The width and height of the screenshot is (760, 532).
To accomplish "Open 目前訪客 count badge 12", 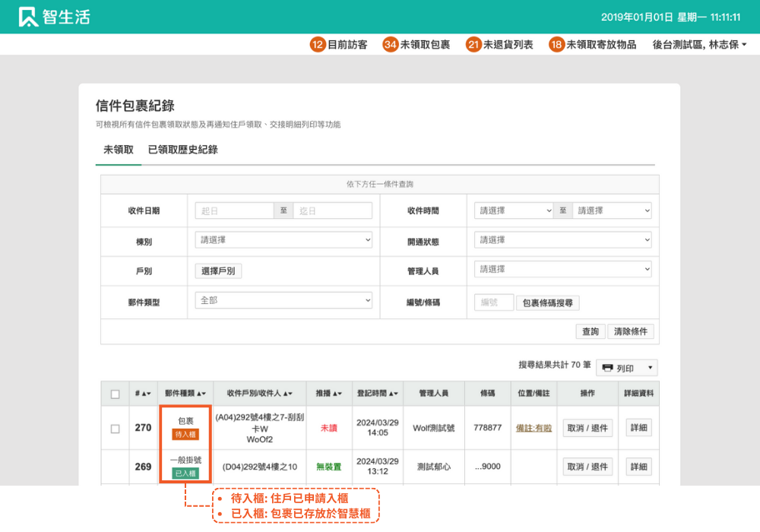I will coord(318,45).
